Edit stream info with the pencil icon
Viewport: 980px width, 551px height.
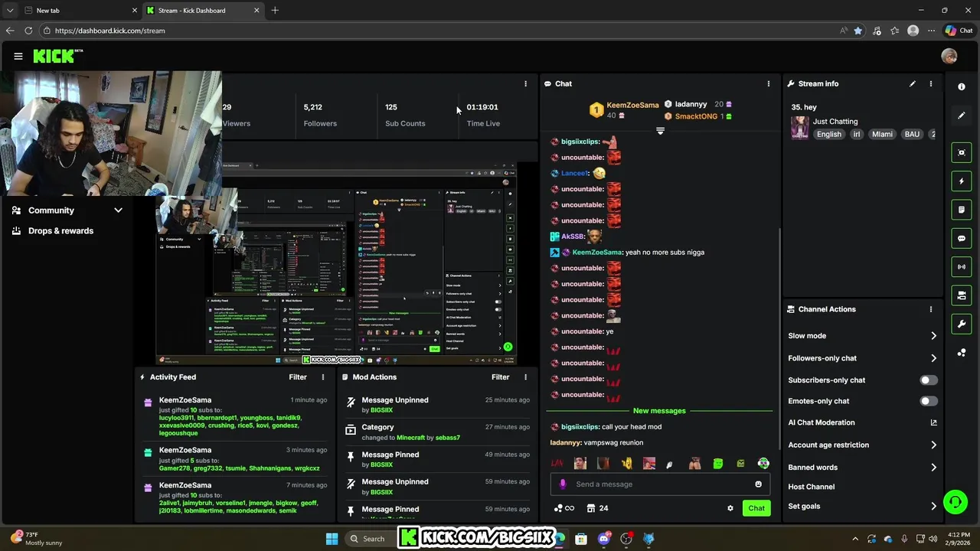point(913,83)
